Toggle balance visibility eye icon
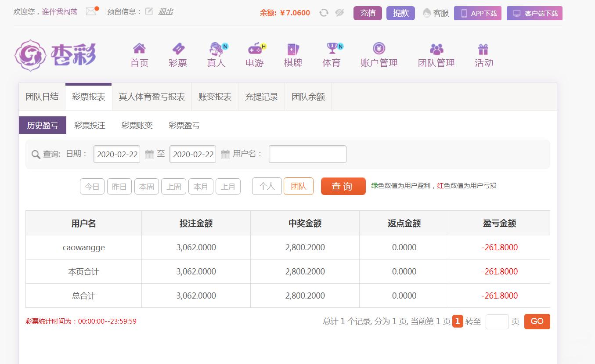This screenshot has width=595, height=364. click(x=339, y=13)
